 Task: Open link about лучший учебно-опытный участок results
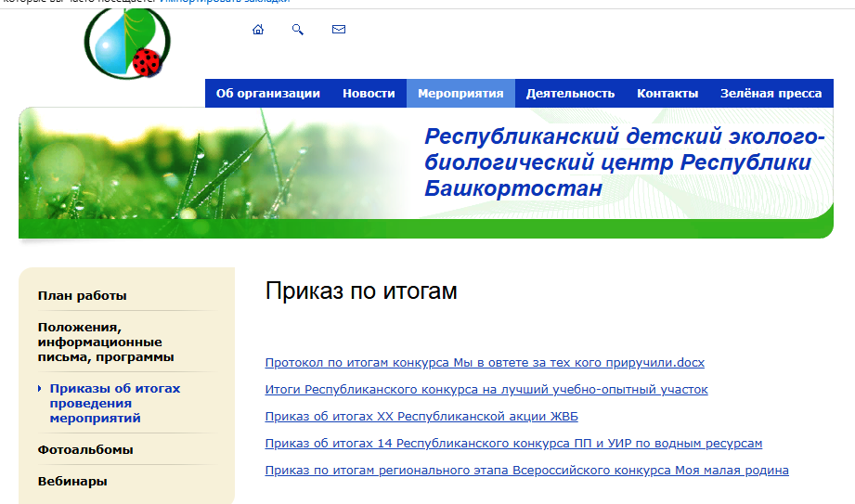tap(486, 390)
